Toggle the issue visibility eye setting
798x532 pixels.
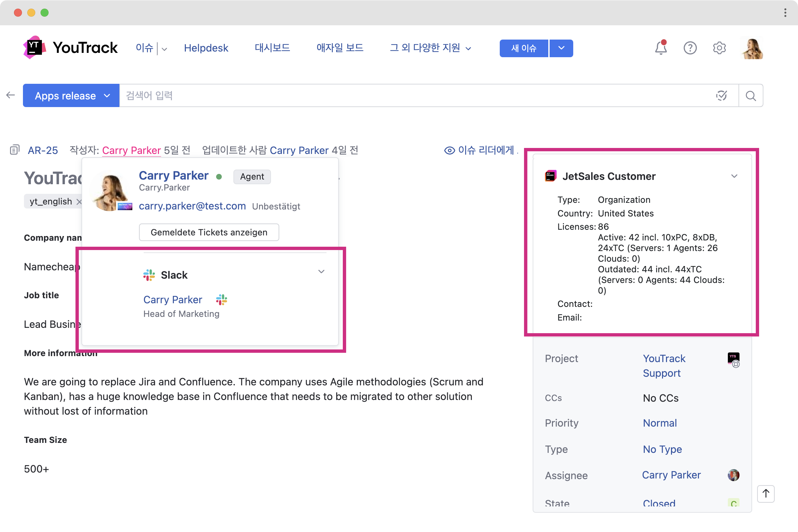click(449, 150)
